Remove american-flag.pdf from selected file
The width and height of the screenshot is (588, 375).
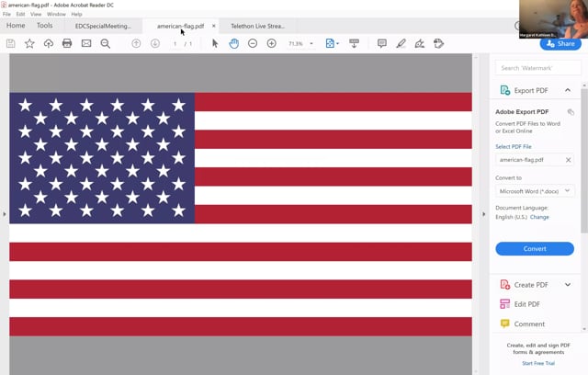(568, 160)
